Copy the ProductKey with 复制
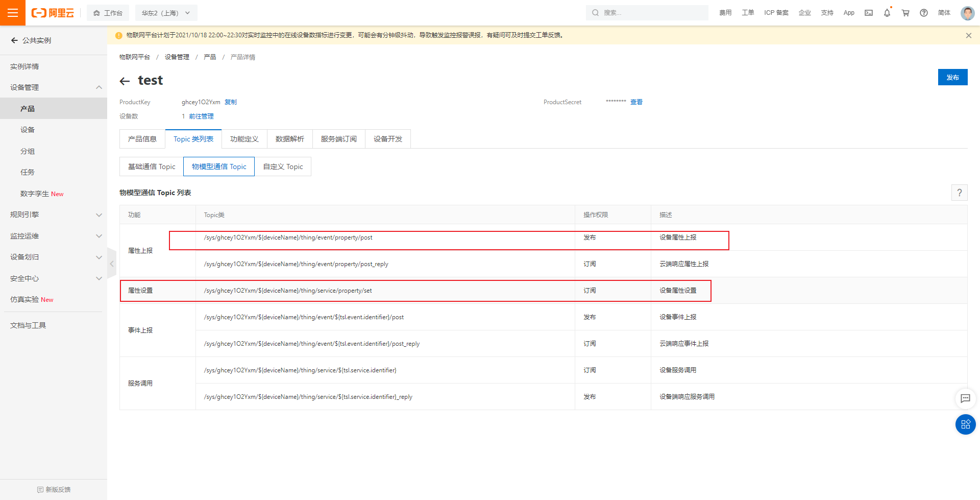The image size is (980, 500). point(231,102)
